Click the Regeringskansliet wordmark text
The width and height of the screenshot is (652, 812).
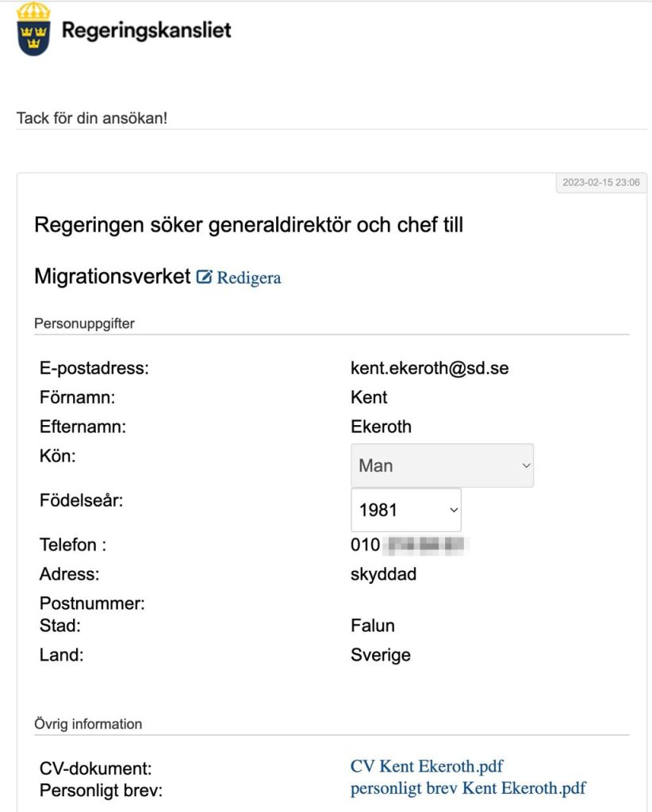click(x=147, y=31)
